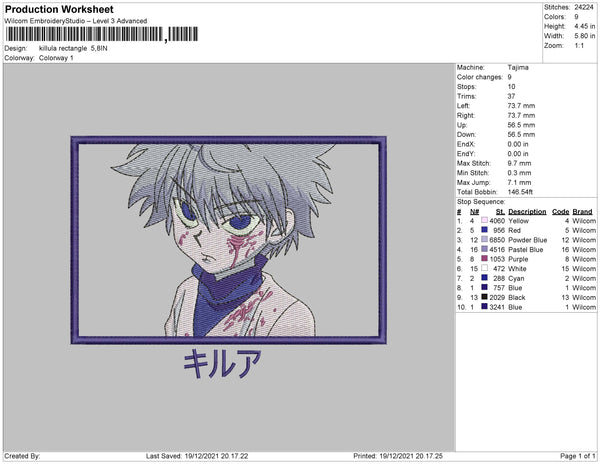Click the Code column header
The image size is (600, 464).
click(561, 212)
